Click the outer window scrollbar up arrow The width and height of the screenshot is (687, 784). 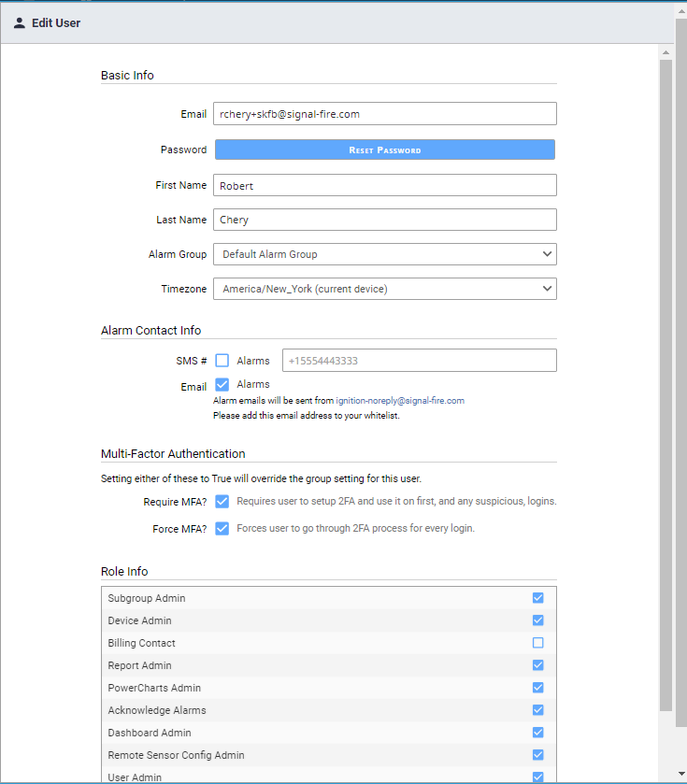tap(681, 10)
